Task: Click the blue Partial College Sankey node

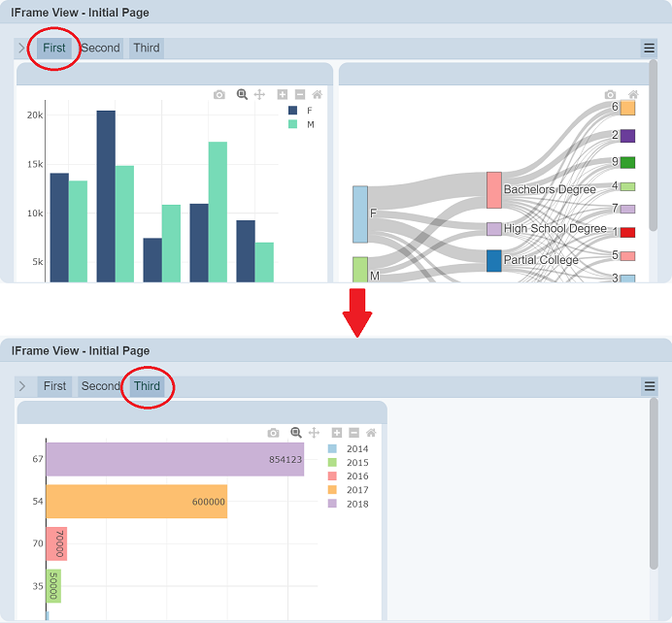Action: pyautogui.click(x=493, y=260)
